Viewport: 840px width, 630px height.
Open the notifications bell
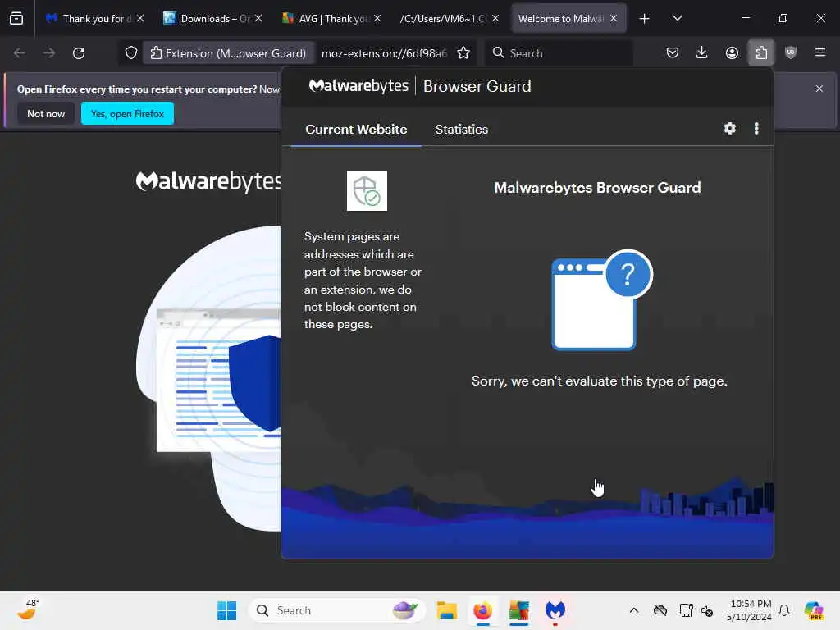click(x=784, y=610)
